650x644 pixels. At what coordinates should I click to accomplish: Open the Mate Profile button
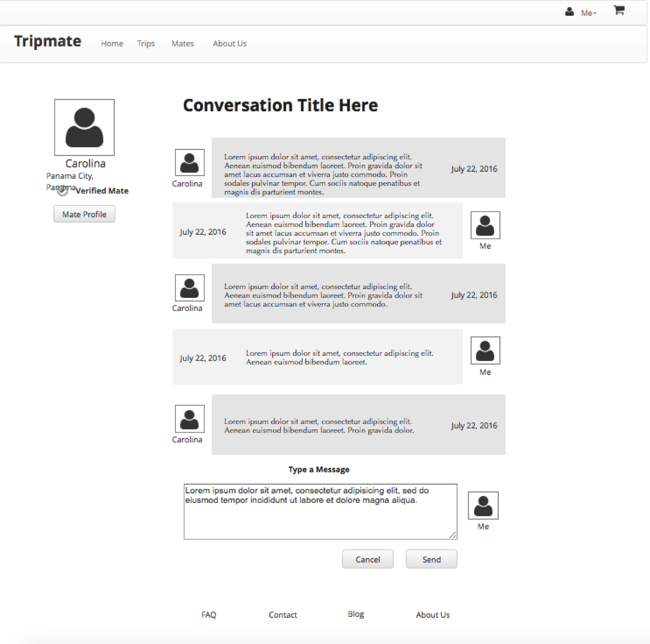[84, 214]
